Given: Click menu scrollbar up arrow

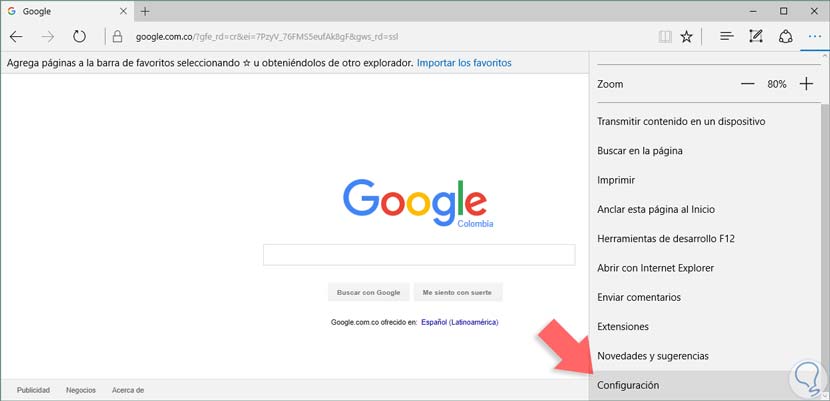Looking at the screenshot, I should pyautogui.click(x=824, y=56).
